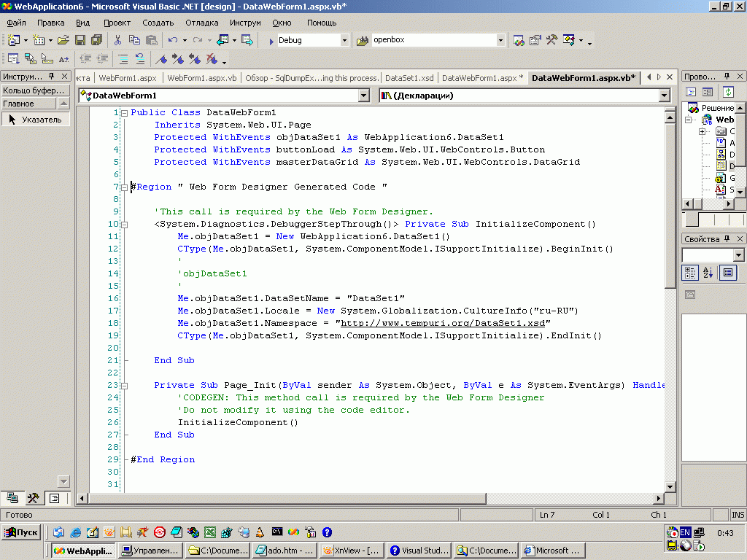
Task: Open Internet Explorer from the quick launch bar
Action: coord(75,532)
